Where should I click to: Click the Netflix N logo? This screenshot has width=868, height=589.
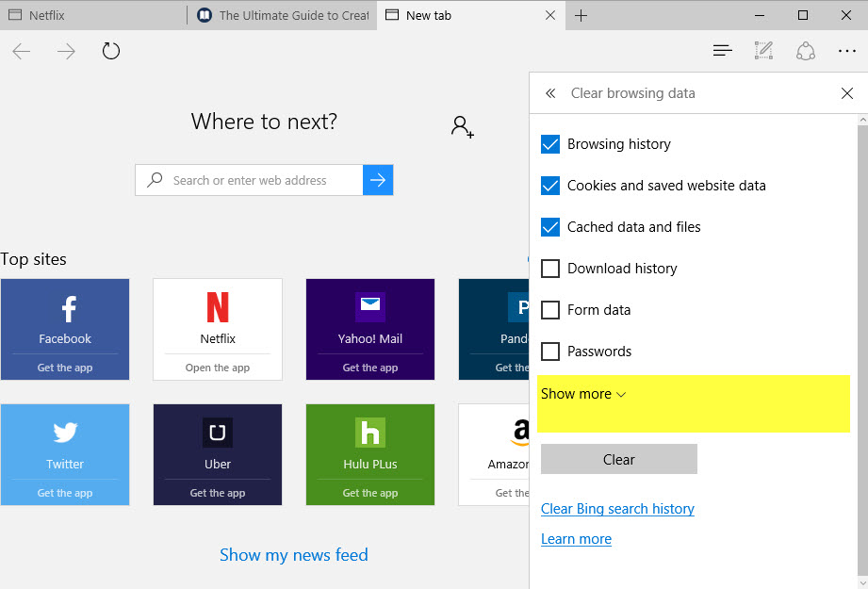(218, 307)
